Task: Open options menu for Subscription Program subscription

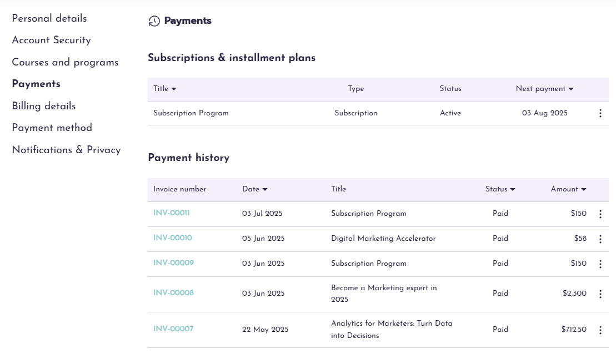Action: pos(600,113)
